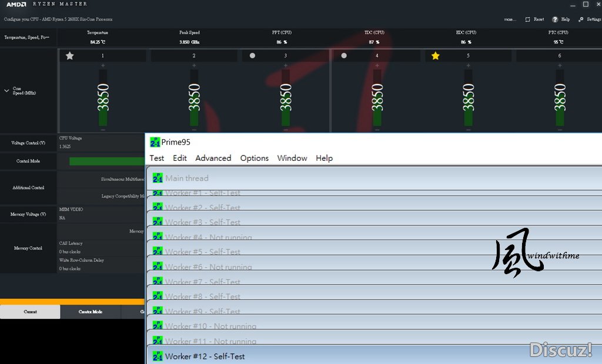This screenshot has width=602, height=364.
Task: Open the Help menu in Prime95
Action: [x=324, y=158]
